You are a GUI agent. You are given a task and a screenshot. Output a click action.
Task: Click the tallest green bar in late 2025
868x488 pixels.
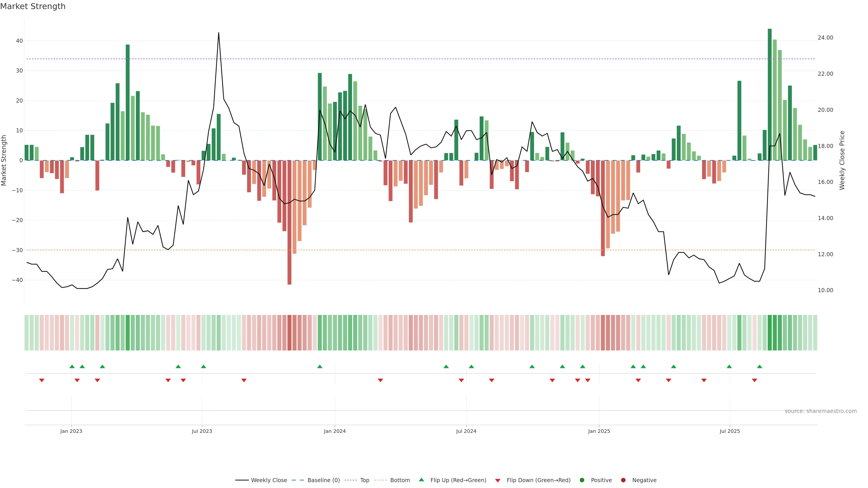(770, 94)
